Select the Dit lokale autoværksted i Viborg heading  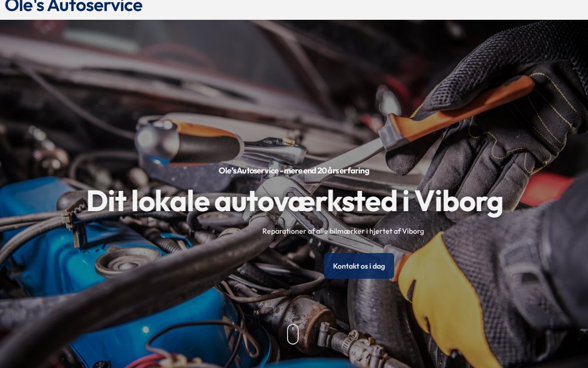point(294,201)
